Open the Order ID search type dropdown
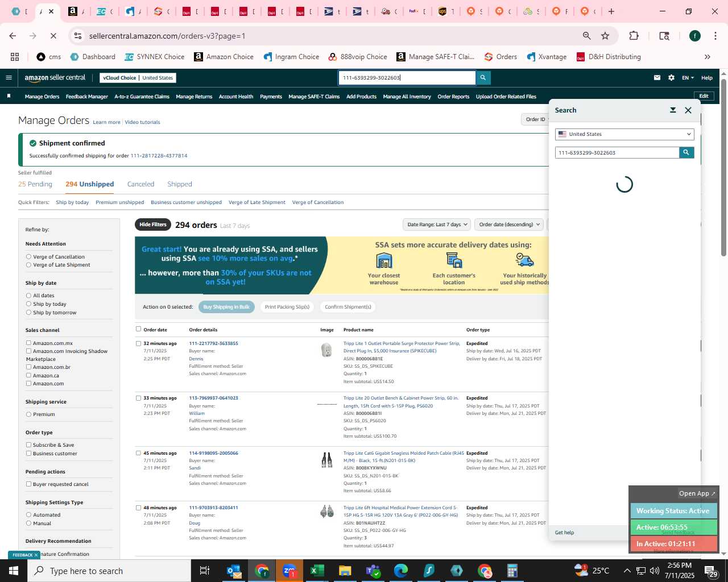Image resolution: width=728 pixels, height=582 pixels. coord(535,119)
